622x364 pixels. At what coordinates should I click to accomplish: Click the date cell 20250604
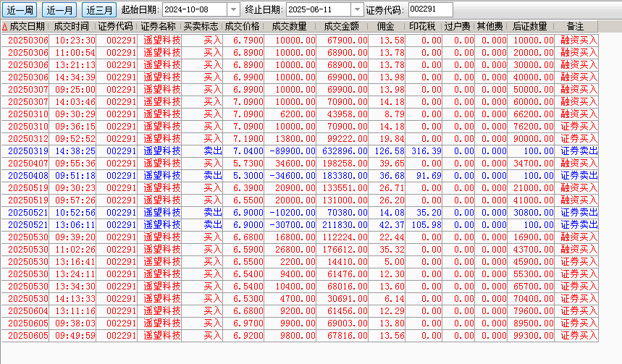(x=28, y=311)
